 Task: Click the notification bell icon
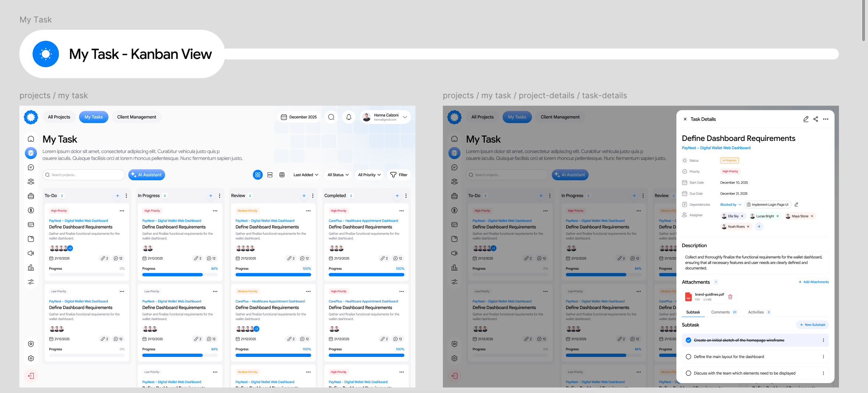coord(349,117)
